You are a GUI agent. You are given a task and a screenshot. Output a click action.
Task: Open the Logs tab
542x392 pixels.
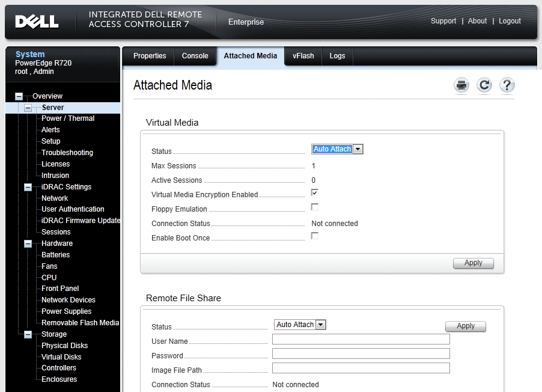click(x=337, y=56)
